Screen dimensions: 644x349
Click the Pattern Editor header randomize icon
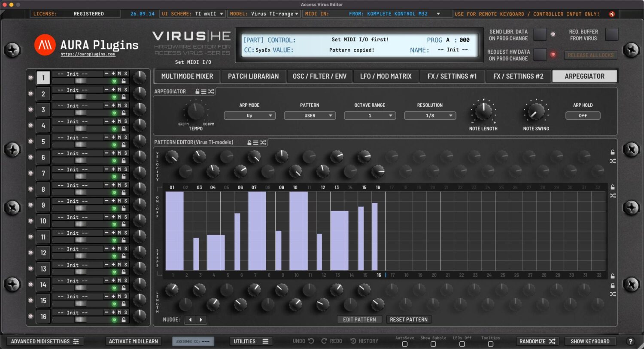tap(263, 142)
